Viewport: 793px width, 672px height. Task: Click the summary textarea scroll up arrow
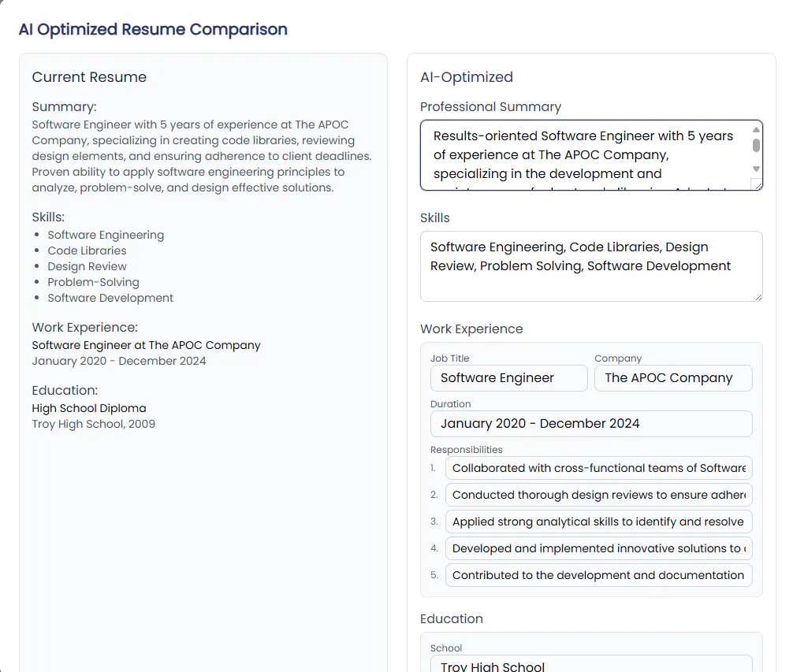pos(756,130)
